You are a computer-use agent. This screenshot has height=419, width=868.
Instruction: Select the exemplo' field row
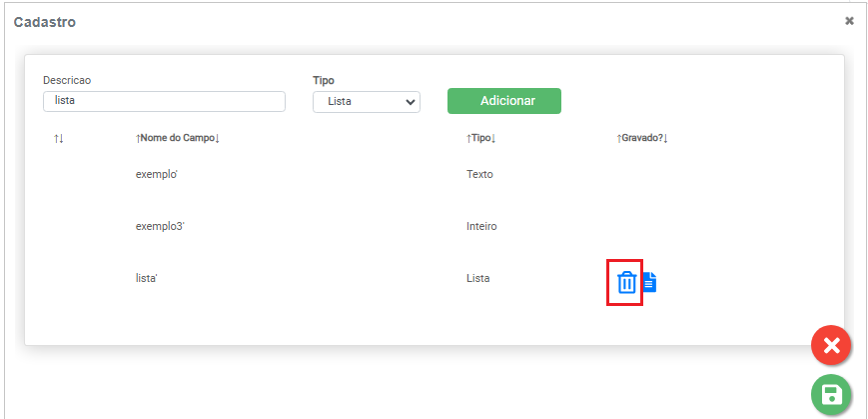tap(156, 174)
